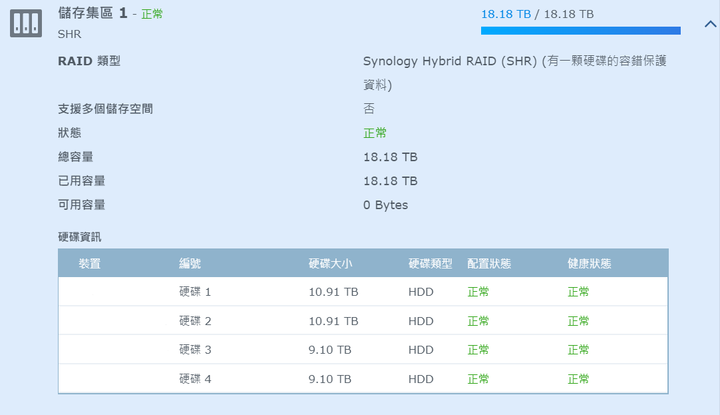Viewport: 720px width, 415px height.
Task: Select the 硬碟 4 table row
Action: [363, 379]
